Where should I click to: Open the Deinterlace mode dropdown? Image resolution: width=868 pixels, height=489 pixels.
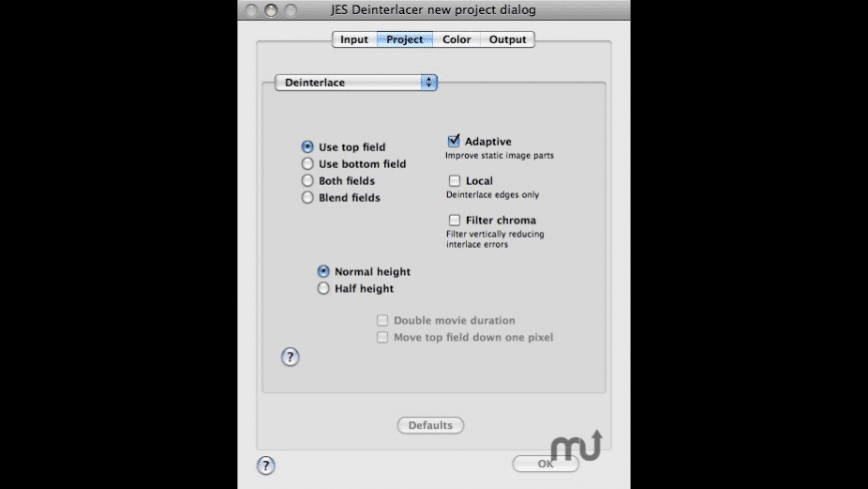[x=356, y=83]
